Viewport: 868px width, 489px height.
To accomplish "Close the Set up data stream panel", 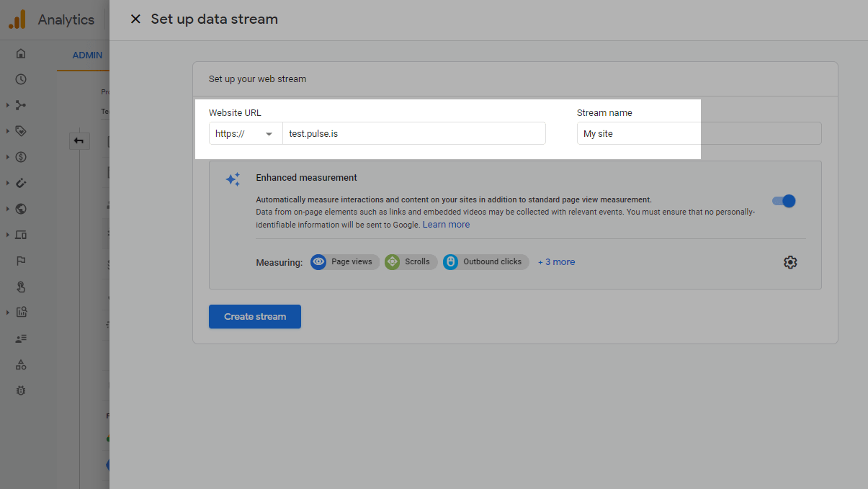I will (x=135, y=19).
